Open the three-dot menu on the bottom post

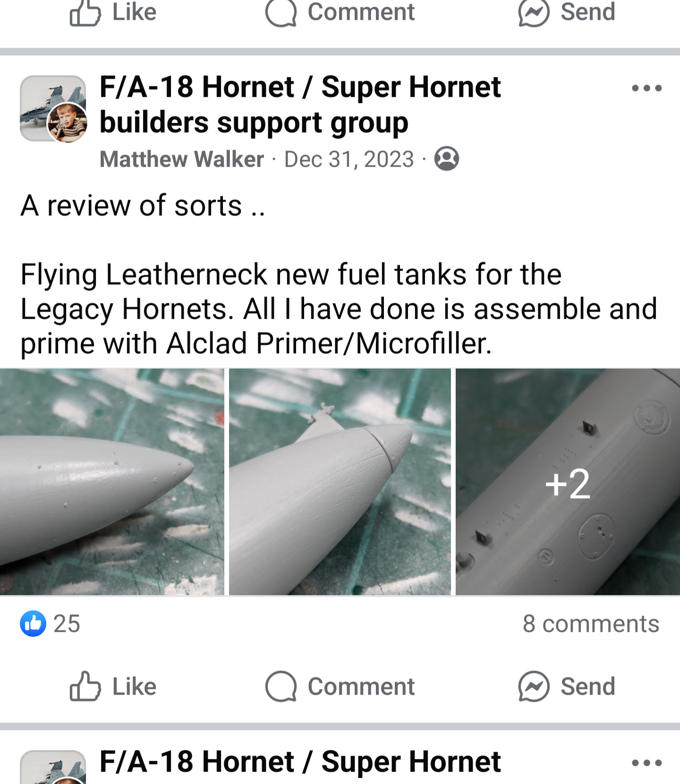[646, 763]
